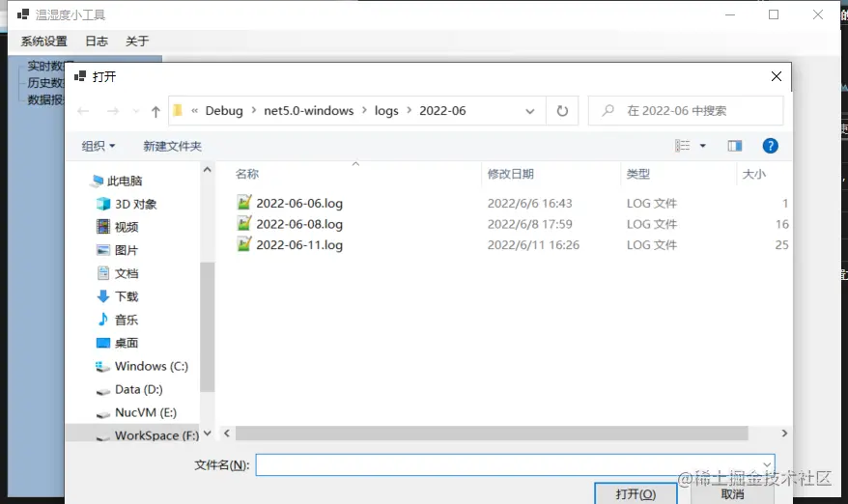Select 此电脑 in the navigation tree
Viewport: 848px width, 504px height.
pos(125,181)
